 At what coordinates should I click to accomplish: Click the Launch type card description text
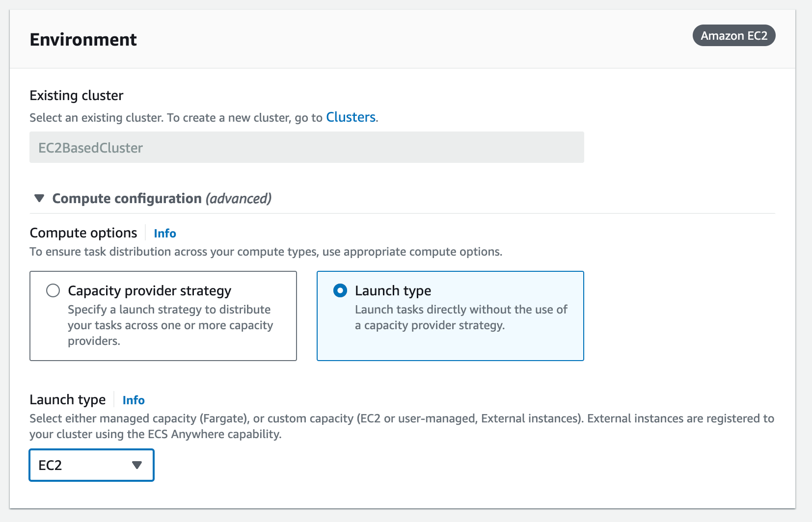[460, 317]
